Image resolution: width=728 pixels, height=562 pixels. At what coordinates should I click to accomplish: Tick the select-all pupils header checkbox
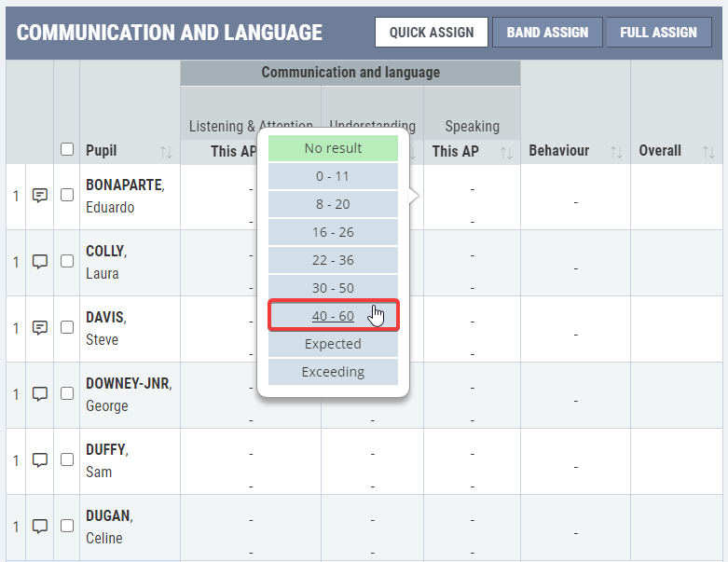pos(67,149)
